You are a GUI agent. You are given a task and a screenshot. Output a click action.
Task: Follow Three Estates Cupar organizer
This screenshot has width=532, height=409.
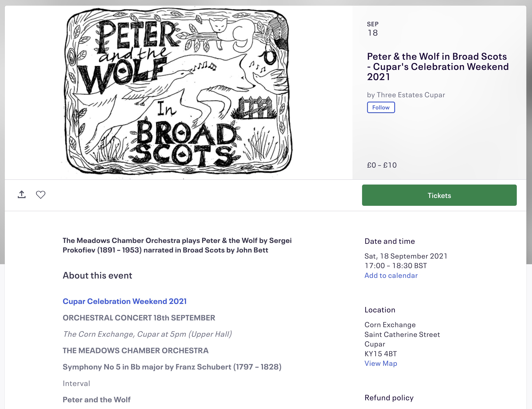(x=381, y=107)
